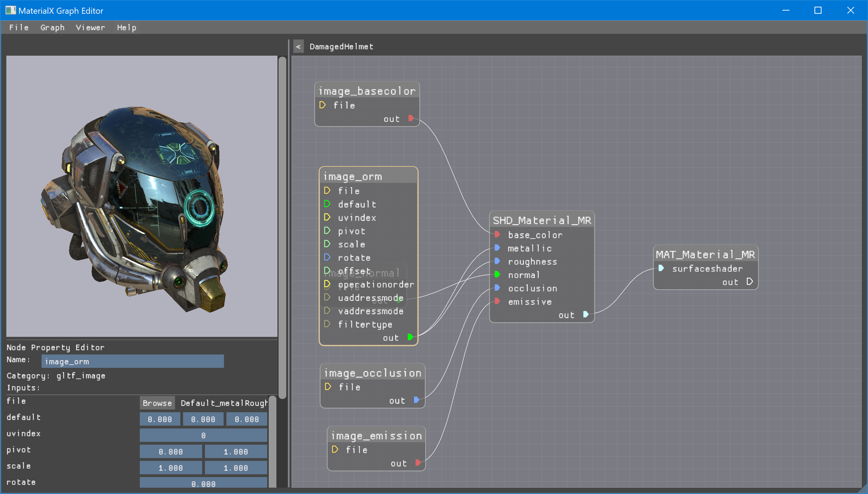Go back using the graph back arrow

click(298, 47)
